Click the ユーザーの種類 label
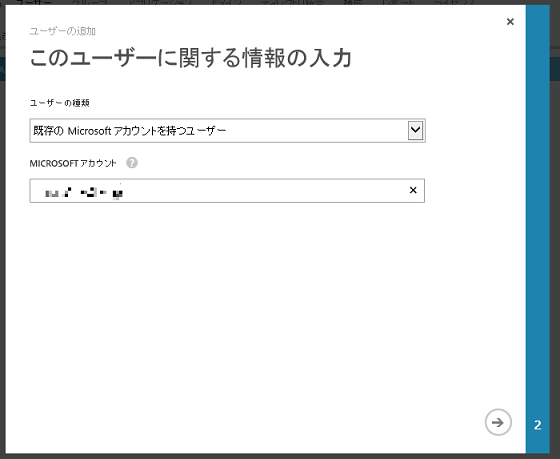Viewport: 560px width, 459px height. (59, 103)
